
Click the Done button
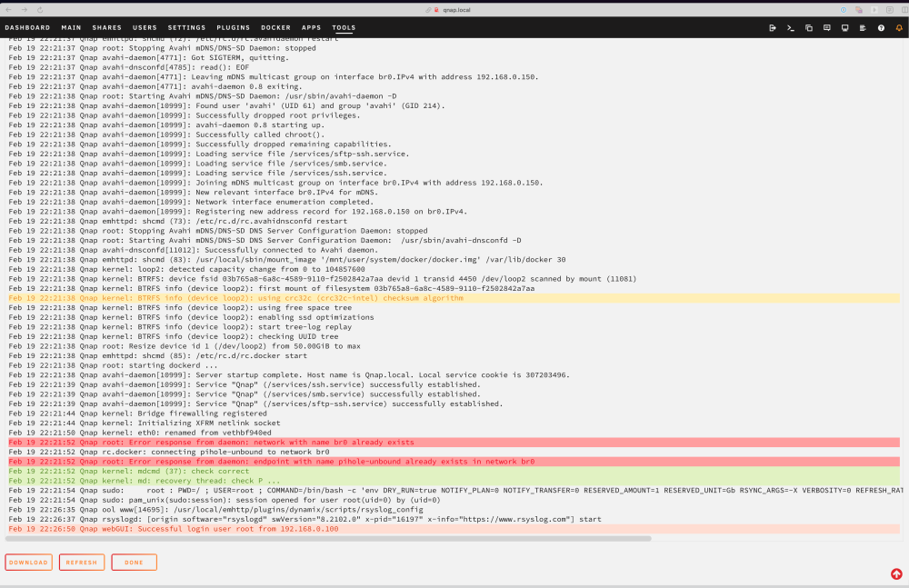click(134, 563)
